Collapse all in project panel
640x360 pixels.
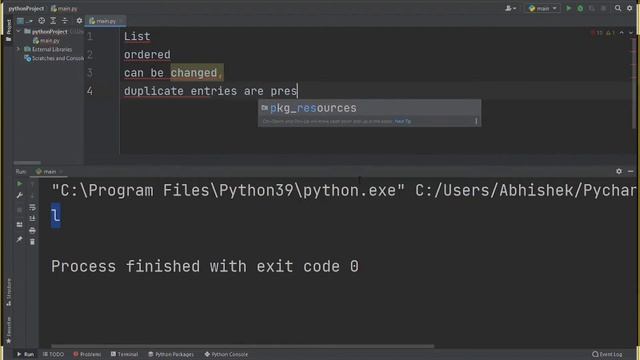click(x=65, y=20)
